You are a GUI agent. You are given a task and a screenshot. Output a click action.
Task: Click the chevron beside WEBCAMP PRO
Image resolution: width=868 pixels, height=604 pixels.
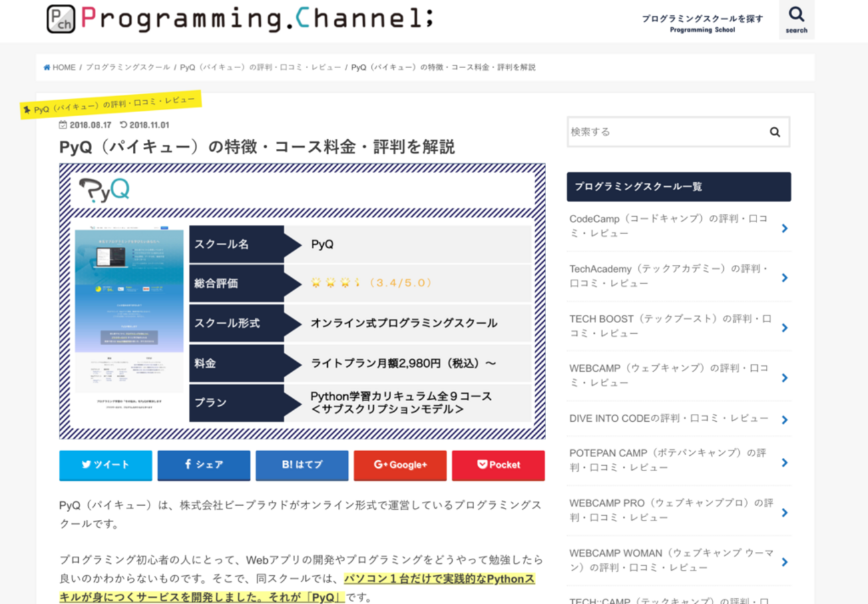pos(785,513)
